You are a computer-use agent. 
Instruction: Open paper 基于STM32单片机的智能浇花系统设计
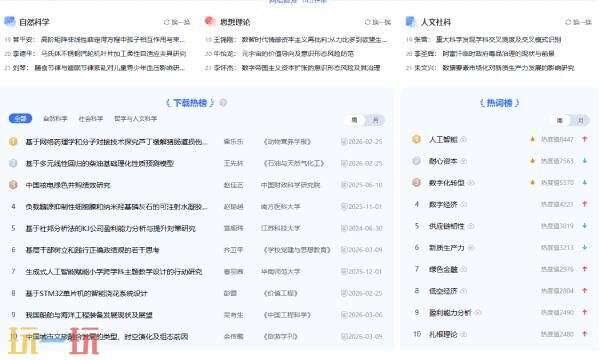coord(86,293)
